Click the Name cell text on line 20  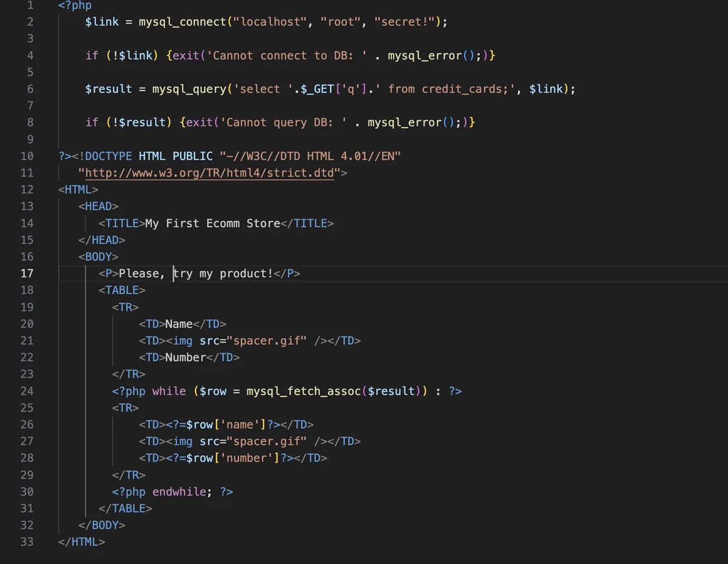pos(179,324)
